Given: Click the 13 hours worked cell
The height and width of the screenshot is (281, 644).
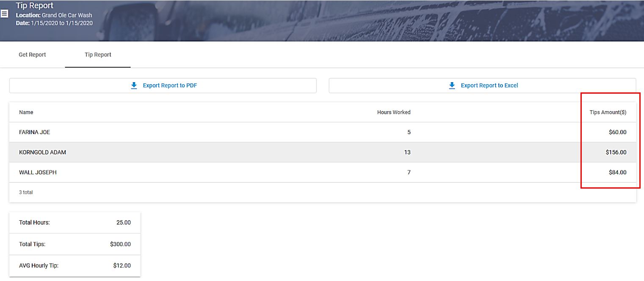Looking at the screenshot, I should pyautogui.click(x=407, y=152).
